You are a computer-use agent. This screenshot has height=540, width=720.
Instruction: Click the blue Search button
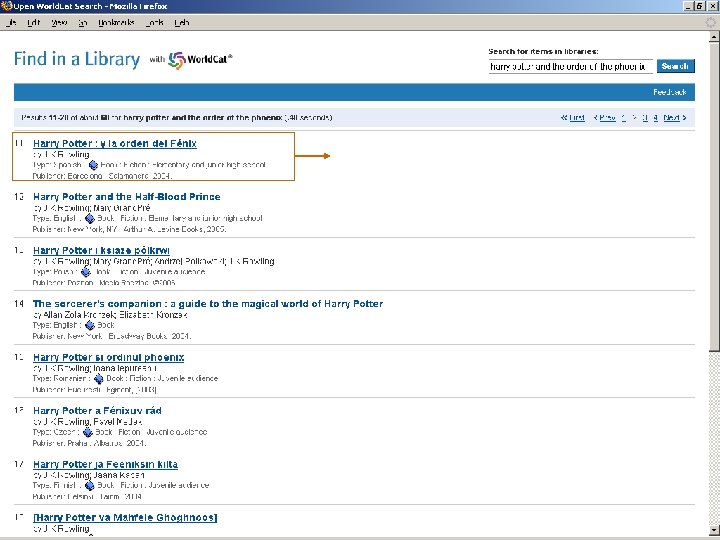click(675, 66)
